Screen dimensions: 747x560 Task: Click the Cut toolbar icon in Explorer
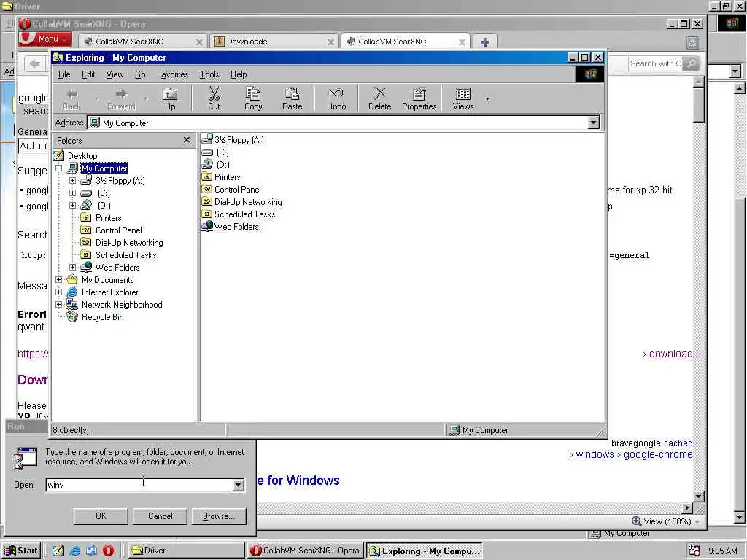214,98
